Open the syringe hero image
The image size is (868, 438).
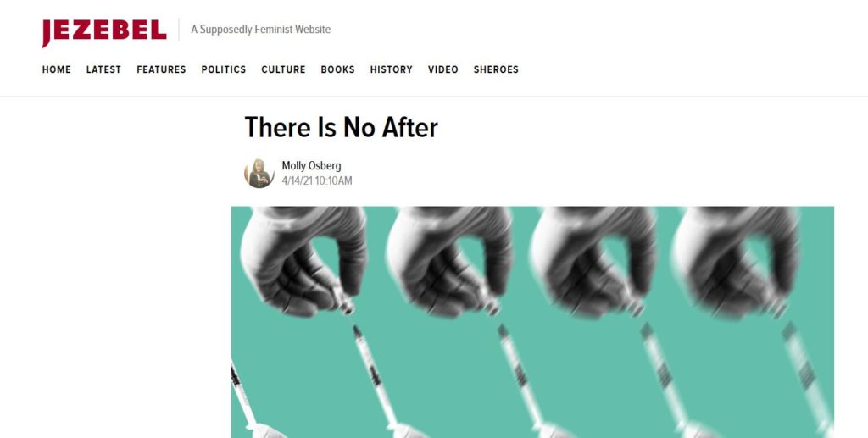pyautogui.click(x=532, y=323)
